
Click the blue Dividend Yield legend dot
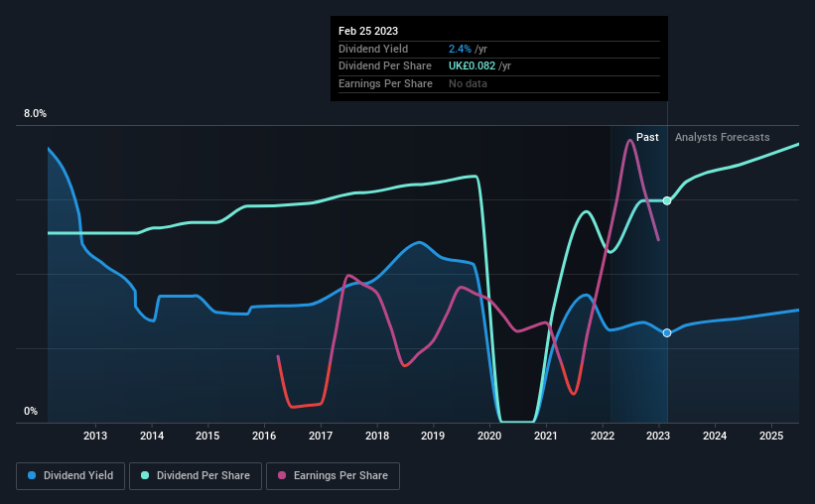pyautogui.click(x=32, y=475)
